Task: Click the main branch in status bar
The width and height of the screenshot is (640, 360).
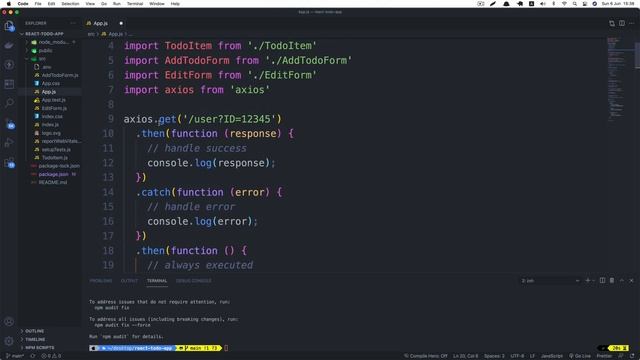Action: coord(15,356)
